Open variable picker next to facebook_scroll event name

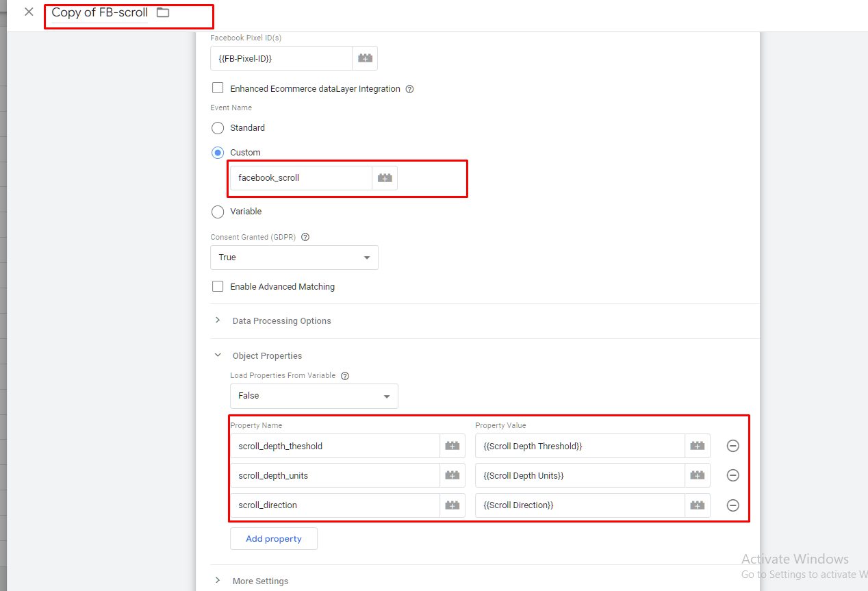(385, 178)
